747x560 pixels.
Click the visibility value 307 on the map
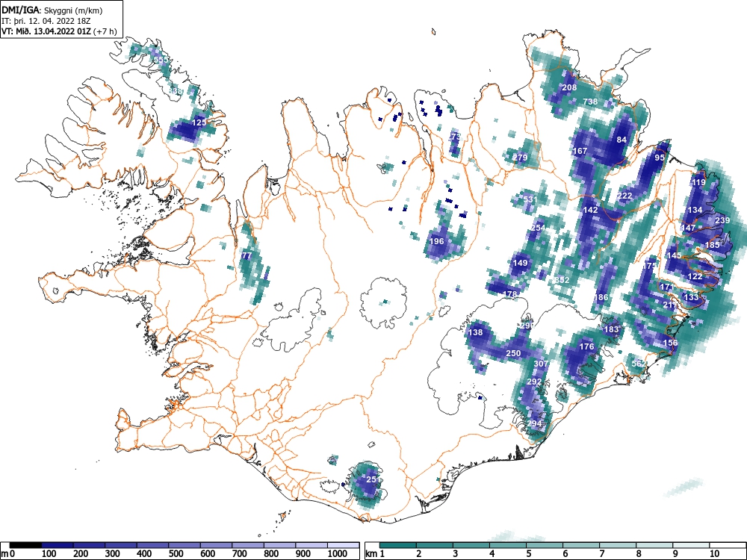541,364
